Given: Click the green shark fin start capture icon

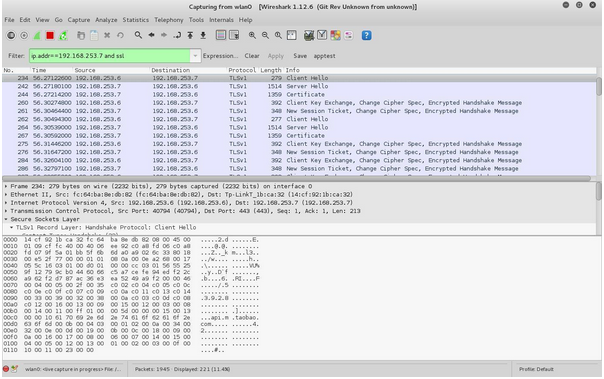Looking at the screenshot, I should pos(37,35).
